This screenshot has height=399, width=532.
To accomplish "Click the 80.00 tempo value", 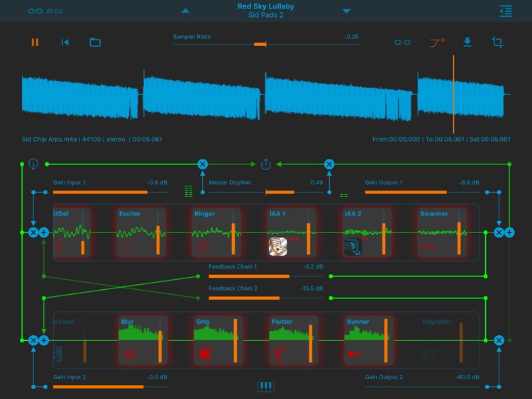I will pyautogui.click(x=55, y=11).
